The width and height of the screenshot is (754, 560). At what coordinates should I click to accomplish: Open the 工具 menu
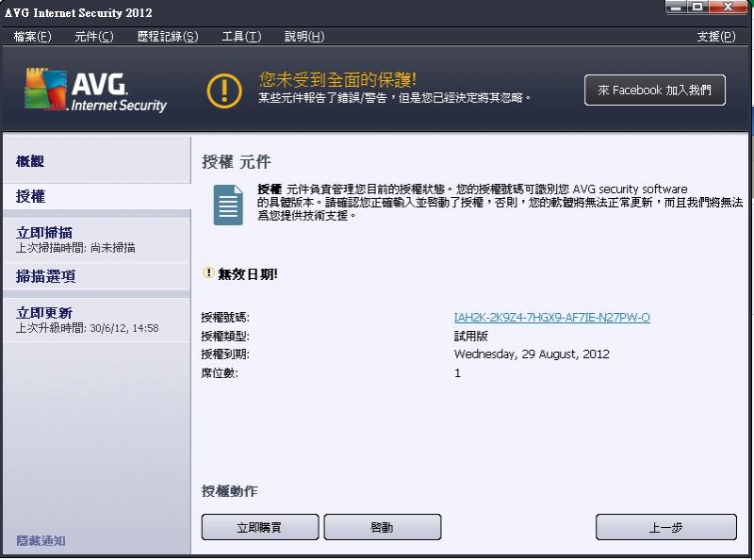241,37
